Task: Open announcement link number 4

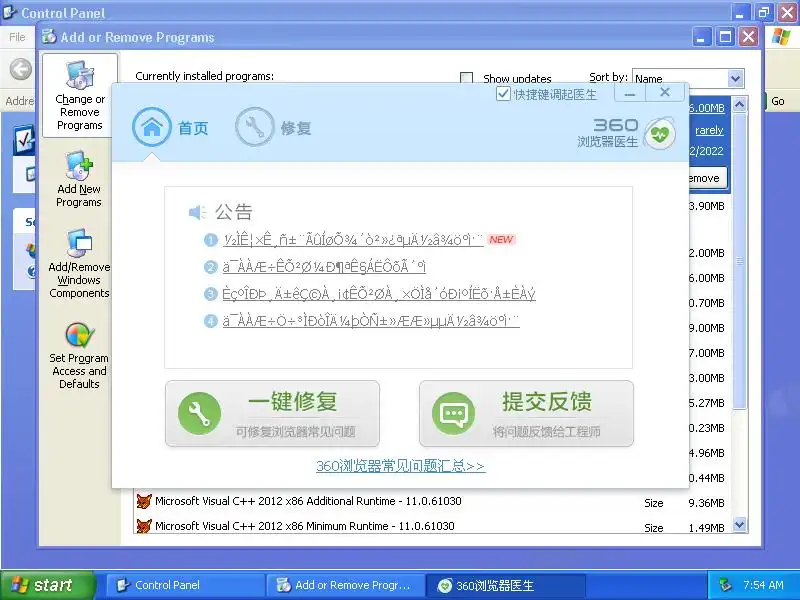Action: [371, 321]
